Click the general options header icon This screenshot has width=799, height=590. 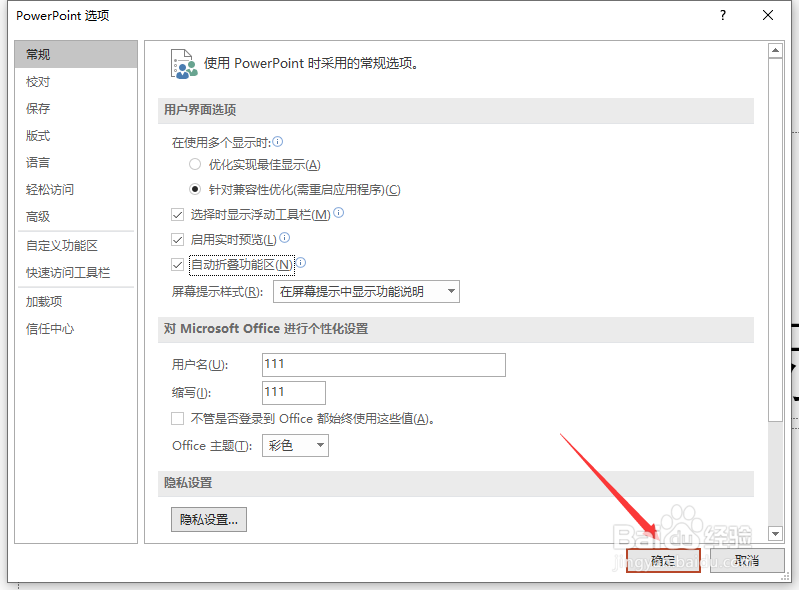(x=183, y=64)
